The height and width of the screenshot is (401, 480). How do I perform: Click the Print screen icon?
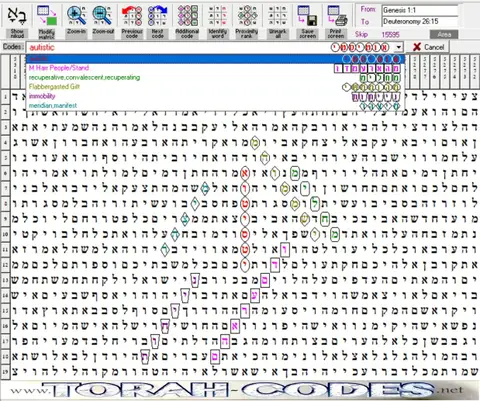(x=337, y=16)
